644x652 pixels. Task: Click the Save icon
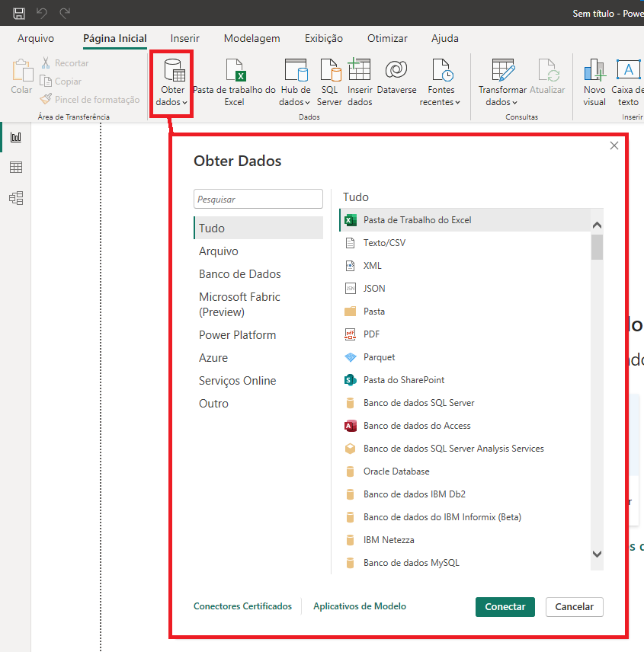18,12
